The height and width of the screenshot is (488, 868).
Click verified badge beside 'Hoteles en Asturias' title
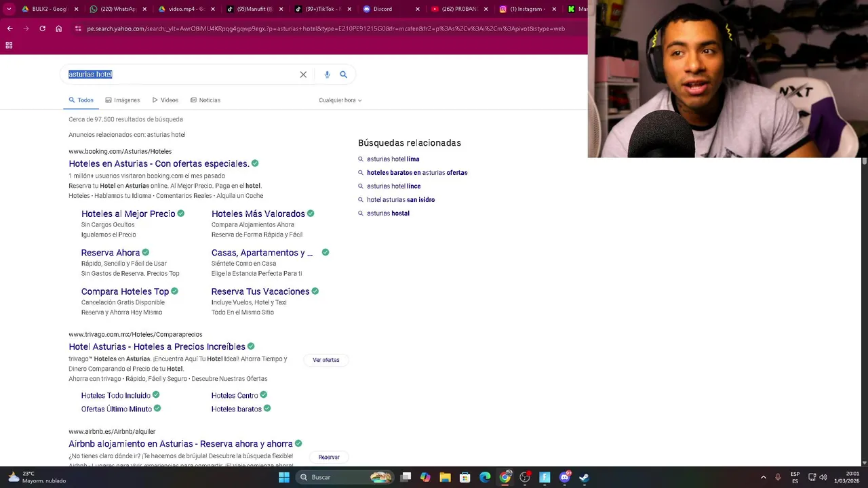(255, 163)
